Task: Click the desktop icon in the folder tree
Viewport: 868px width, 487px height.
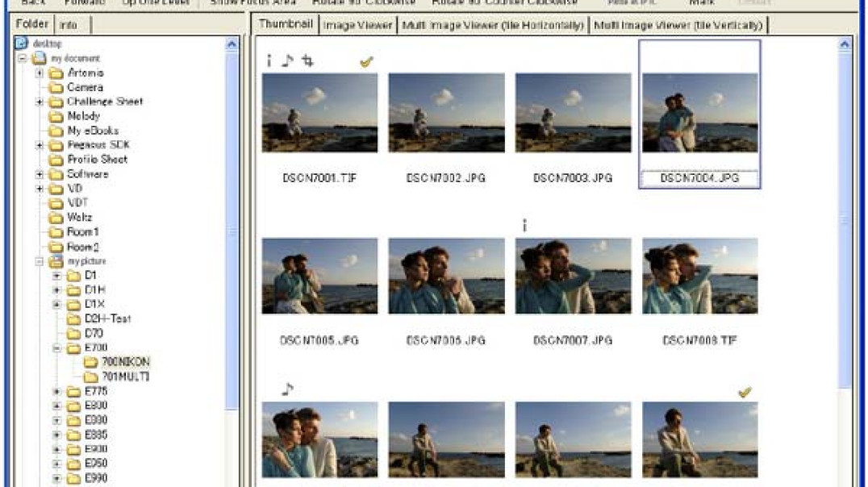Action: 22,44
